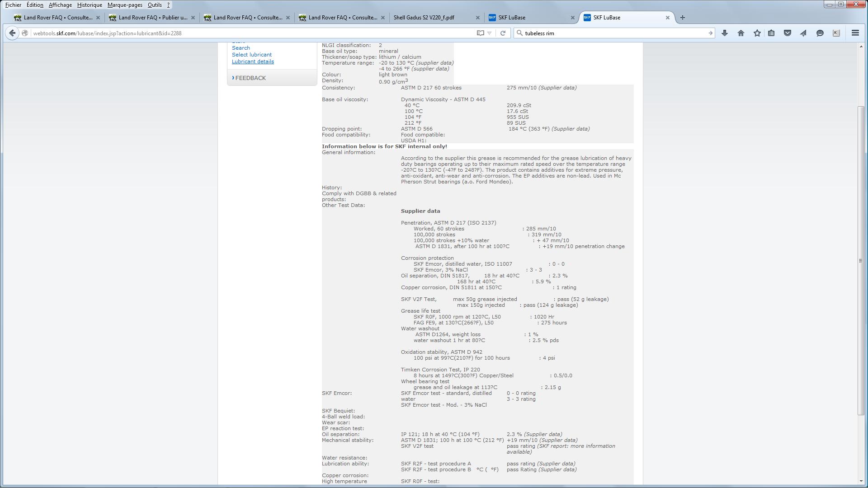
Task: Open a new tab with plus button
Action: coord(683,18)
